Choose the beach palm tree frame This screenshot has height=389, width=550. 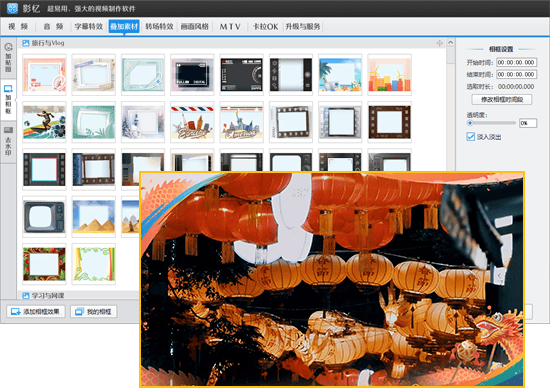click(x=340, y=75)
